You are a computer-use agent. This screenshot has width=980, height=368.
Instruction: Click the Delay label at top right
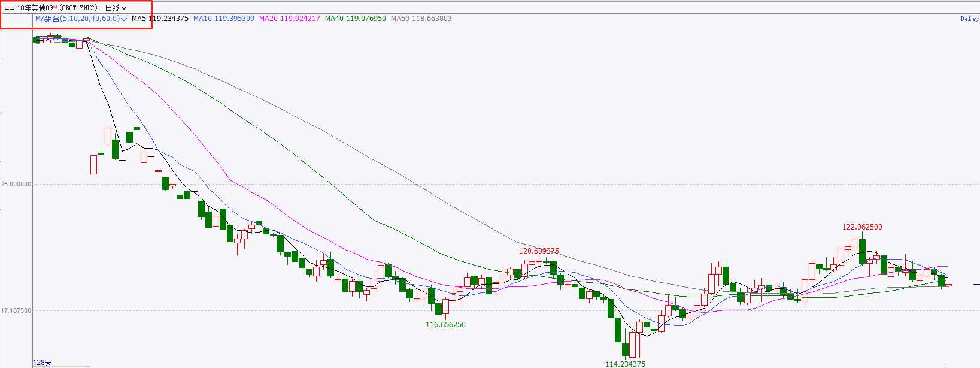[x=970, y=19]
